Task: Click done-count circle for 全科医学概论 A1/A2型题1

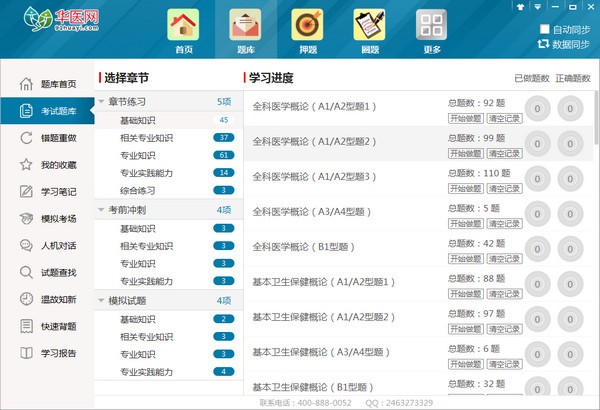Action: 537,109
